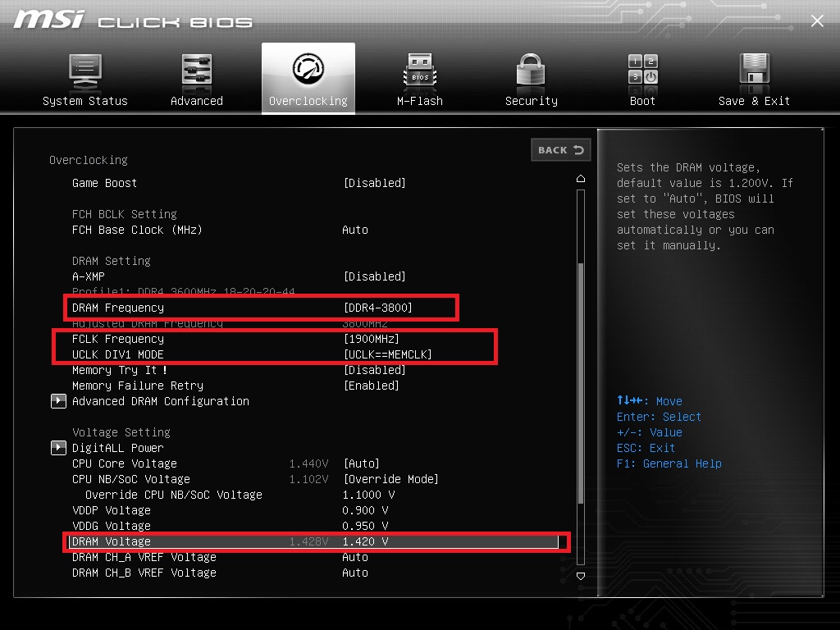Change FCH Base Clock Auto value
Viewport: 840px width, 630px height.
click(355, 230)
